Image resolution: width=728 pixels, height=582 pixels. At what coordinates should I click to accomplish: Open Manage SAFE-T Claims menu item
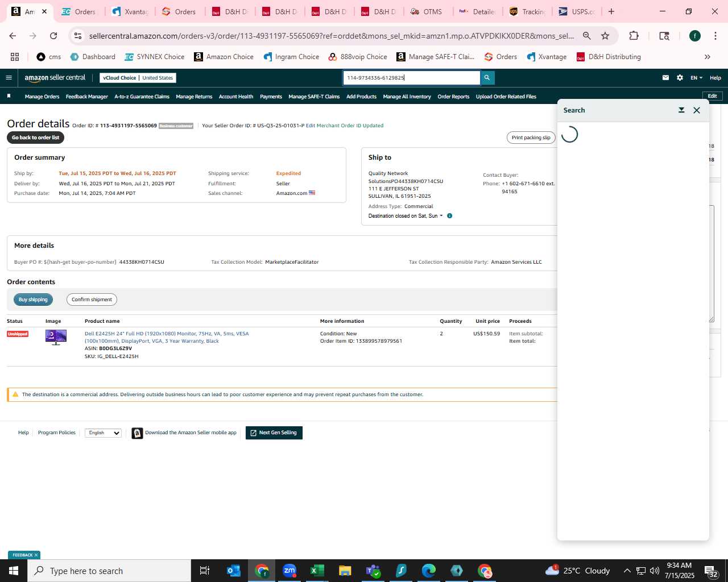(x=314, y=97)
